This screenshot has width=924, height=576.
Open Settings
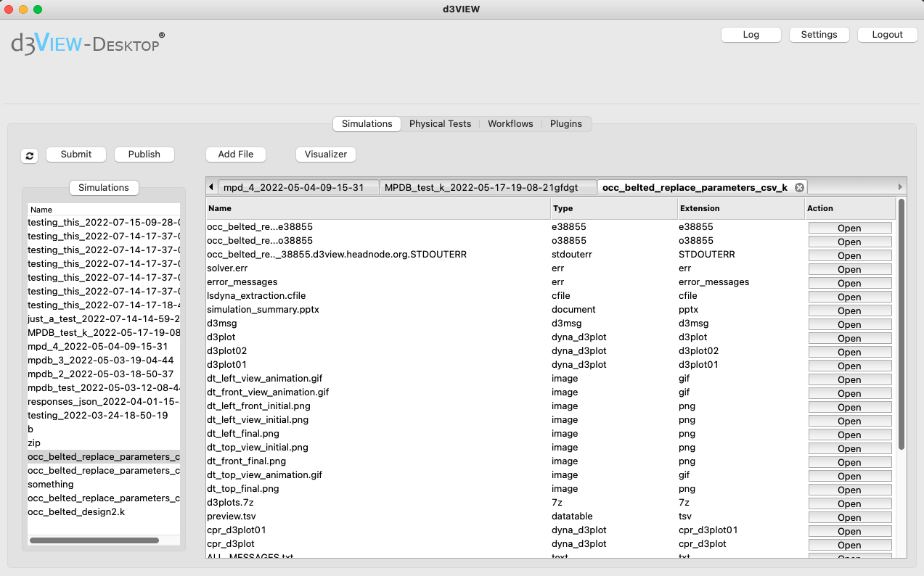click(819, 35)
